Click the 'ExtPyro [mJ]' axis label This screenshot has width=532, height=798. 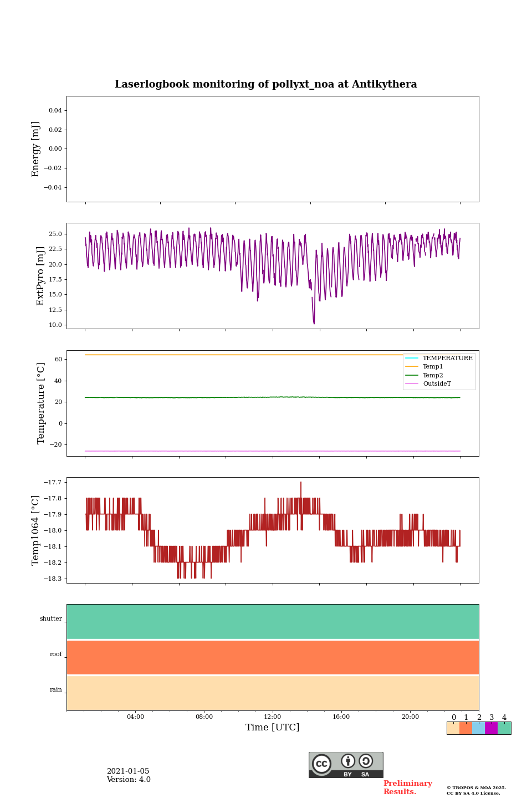[x=40, y=276]
